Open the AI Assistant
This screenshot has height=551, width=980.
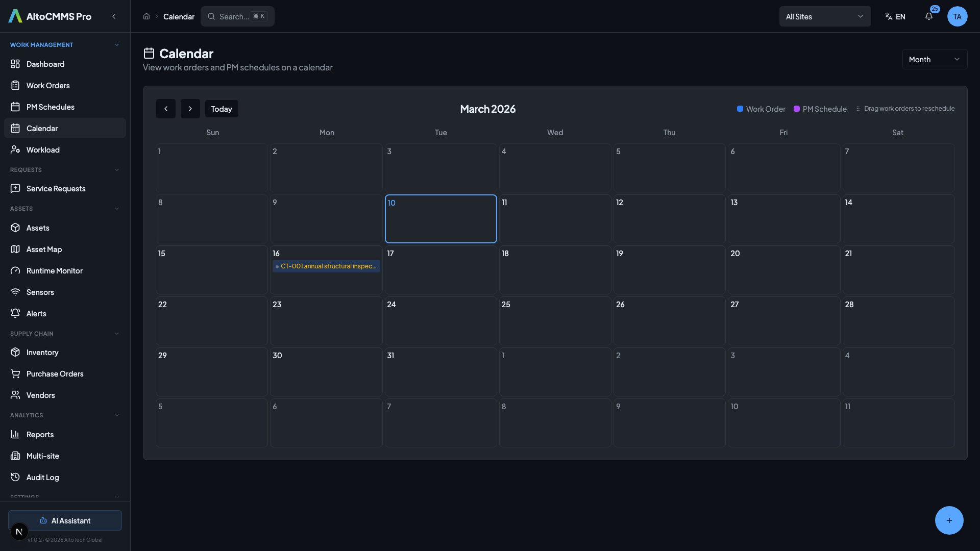pyautogui.click(x=65, y=520)
